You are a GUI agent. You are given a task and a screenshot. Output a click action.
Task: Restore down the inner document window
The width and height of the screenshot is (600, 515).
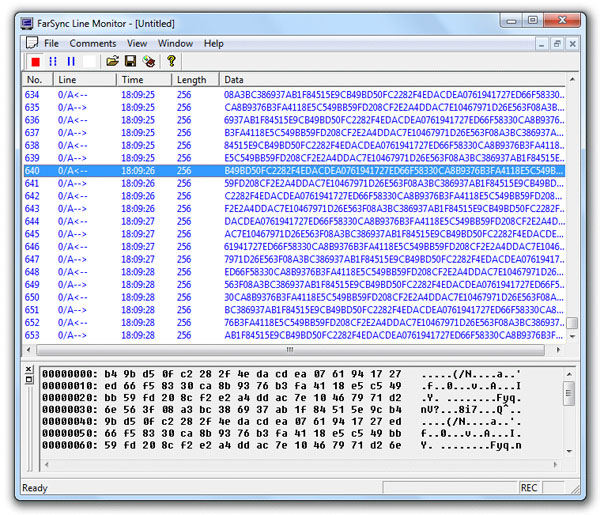(557, 44)
